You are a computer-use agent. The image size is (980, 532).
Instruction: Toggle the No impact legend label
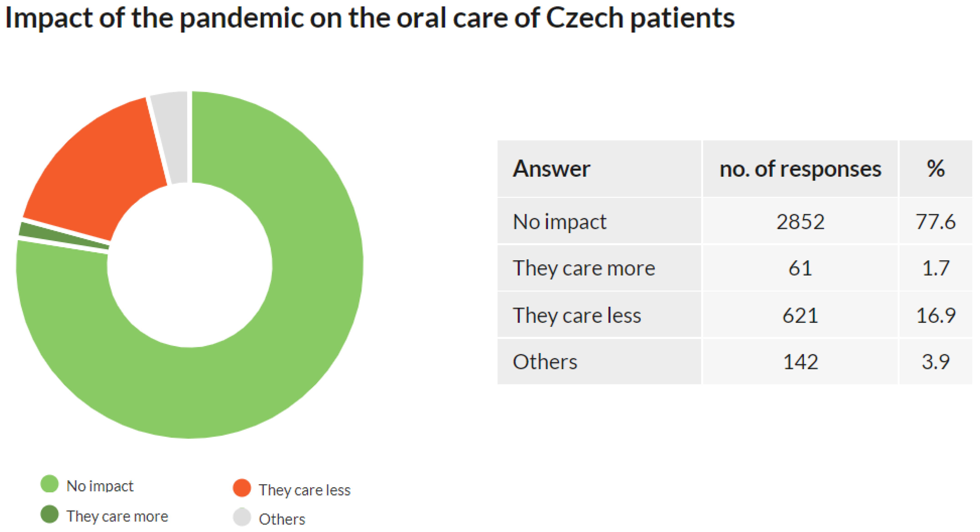pyautogui.click(x=100, y=486)
